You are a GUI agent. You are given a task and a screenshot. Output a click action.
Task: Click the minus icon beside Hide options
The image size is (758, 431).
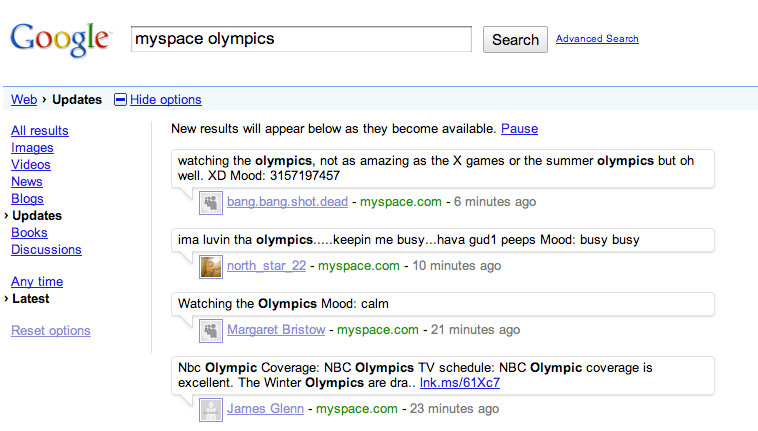point(121,100)
